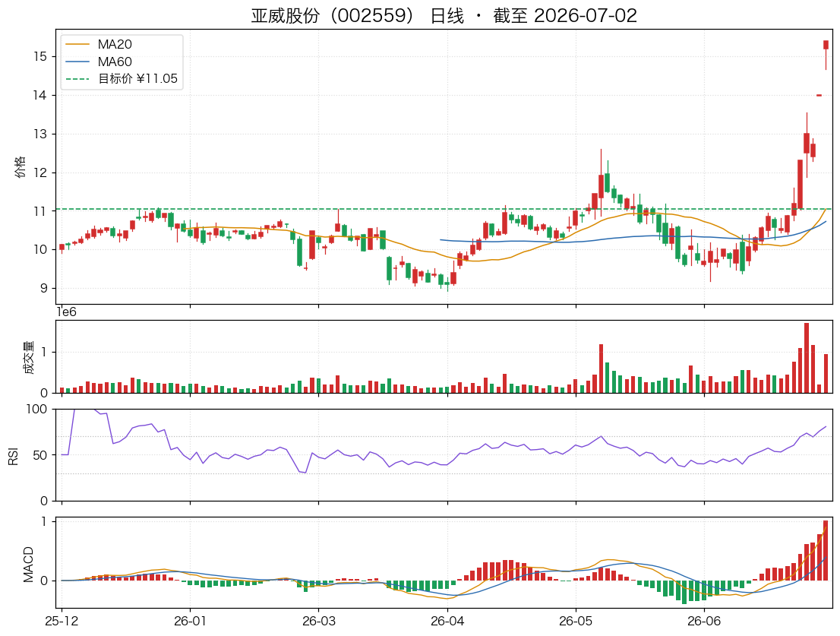This screenshot has width=840, height=636.
Task: Click the 26-04 date tick label
Action: [x=447, y=622]
